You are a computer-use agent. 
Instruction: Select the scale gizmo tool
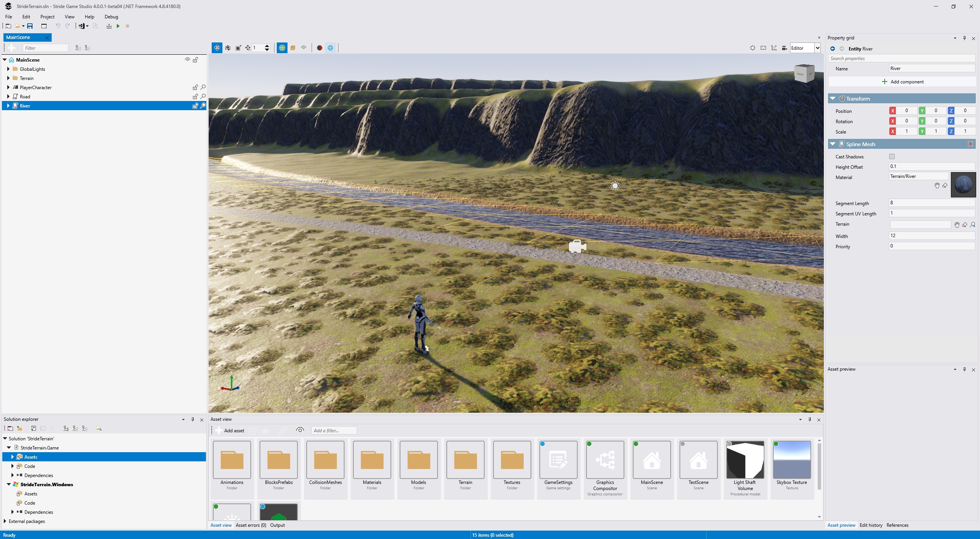(x=238, y=48)
